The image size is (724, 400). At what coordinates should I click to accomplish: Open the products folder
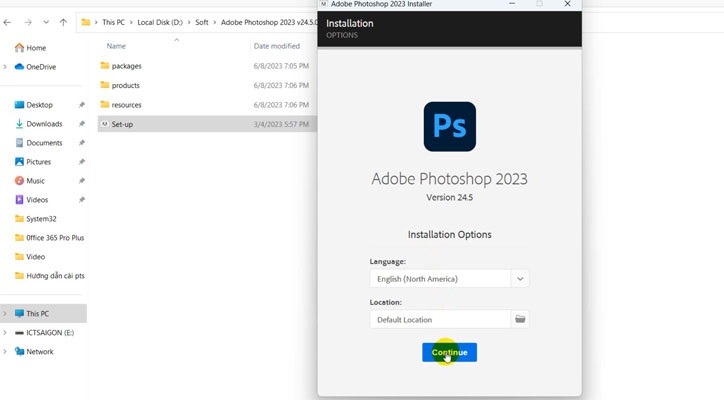(x=125, y=85)
